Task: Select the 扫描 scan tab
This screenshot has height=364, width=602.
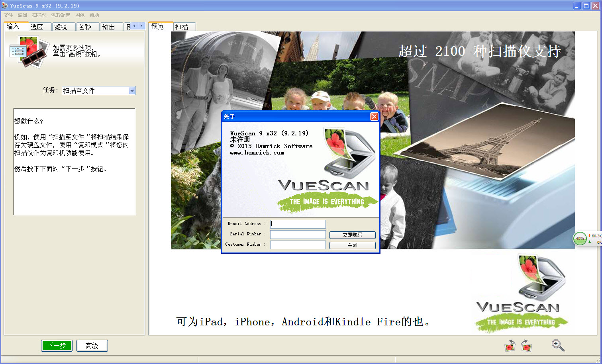Action: coord(185,27)
